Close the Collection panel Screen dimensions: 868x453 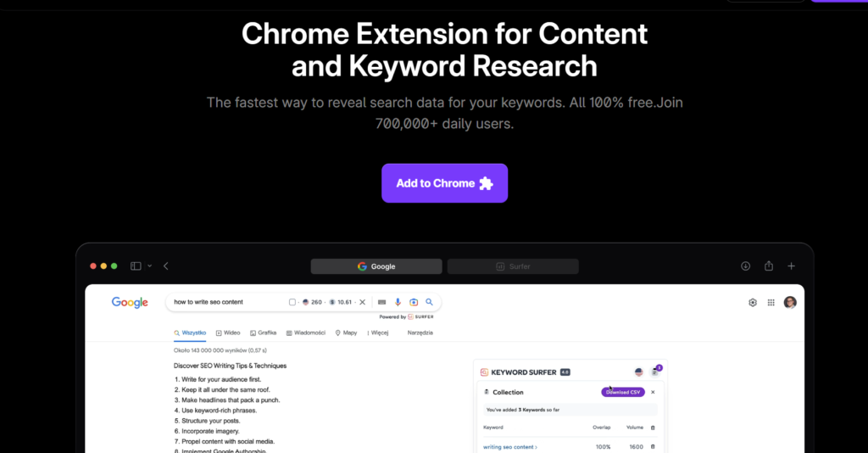pos(653,392)
